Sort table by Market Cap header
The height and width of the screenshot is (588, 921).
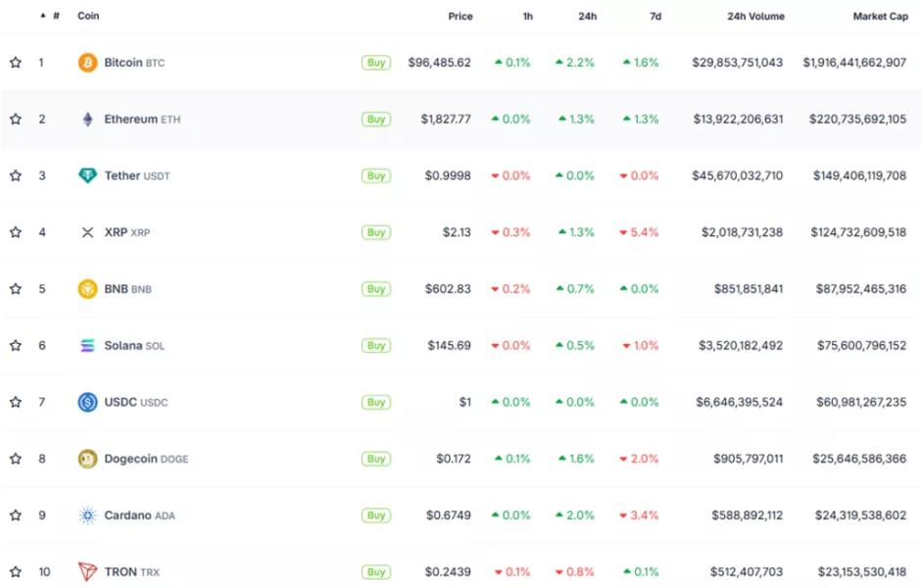(x=879, y=17)
